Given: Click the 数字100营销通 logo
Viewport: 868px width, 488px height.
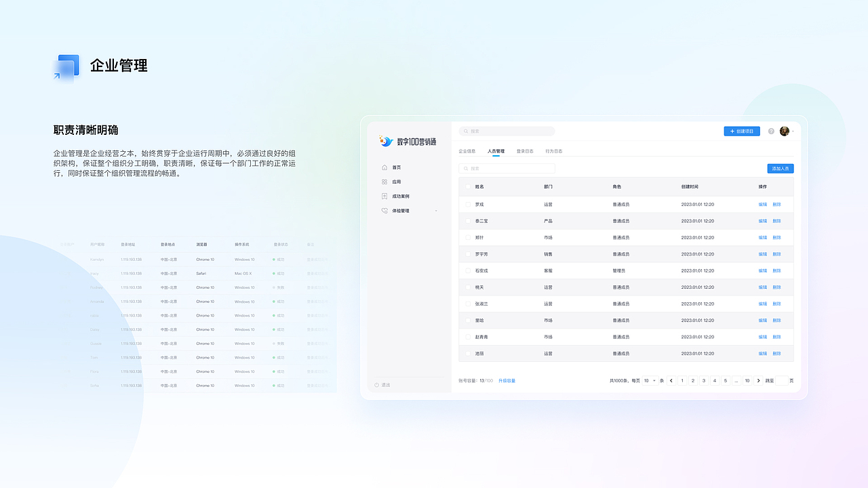Looking at the screenshot, I should tap(407, 141).
